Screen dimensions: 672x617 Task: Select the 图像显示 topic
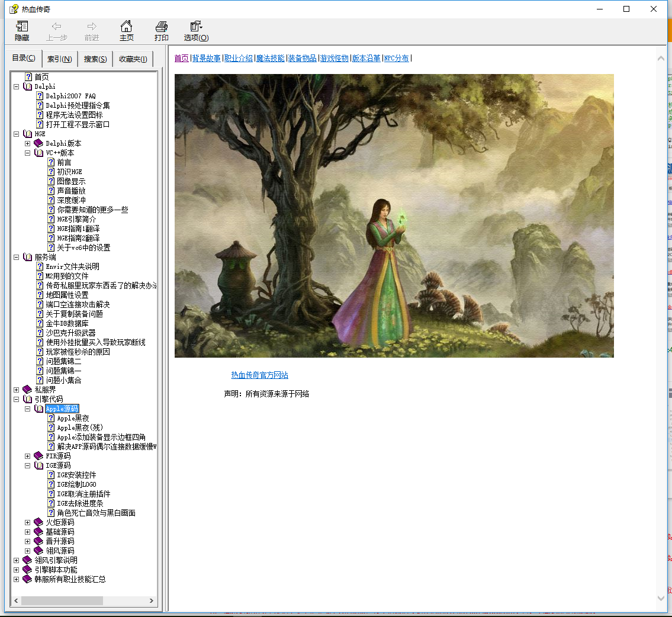pyautogui.click(x=71, y=181)
